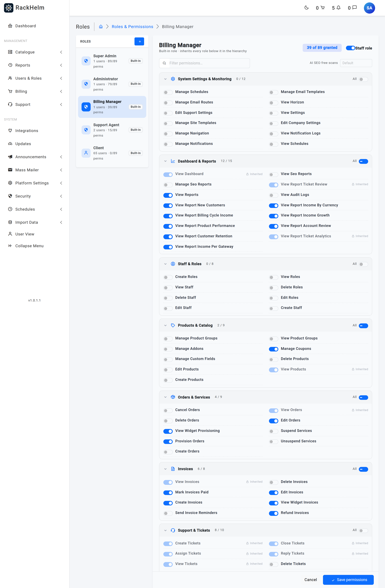
Task: Expand the Platform Settings sidebar menu
Action: point(35,183)
